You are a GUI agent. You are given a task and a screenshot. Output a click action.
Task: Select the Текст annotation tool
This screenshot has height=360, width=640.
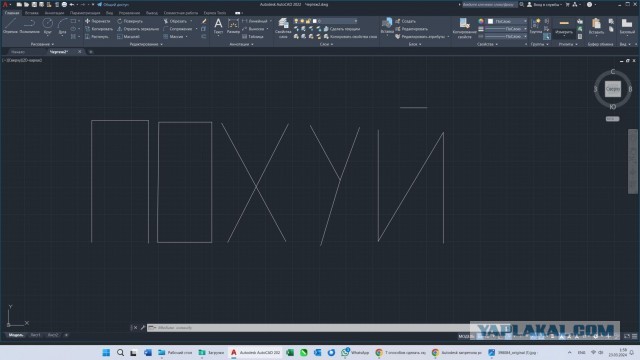218,25
